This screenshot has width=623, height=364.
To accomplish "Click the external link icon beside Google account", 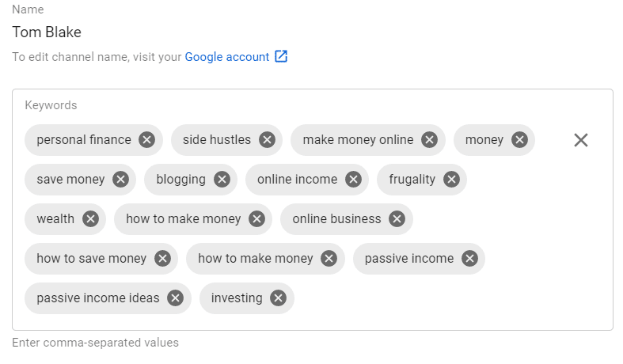I will [281, 56].
